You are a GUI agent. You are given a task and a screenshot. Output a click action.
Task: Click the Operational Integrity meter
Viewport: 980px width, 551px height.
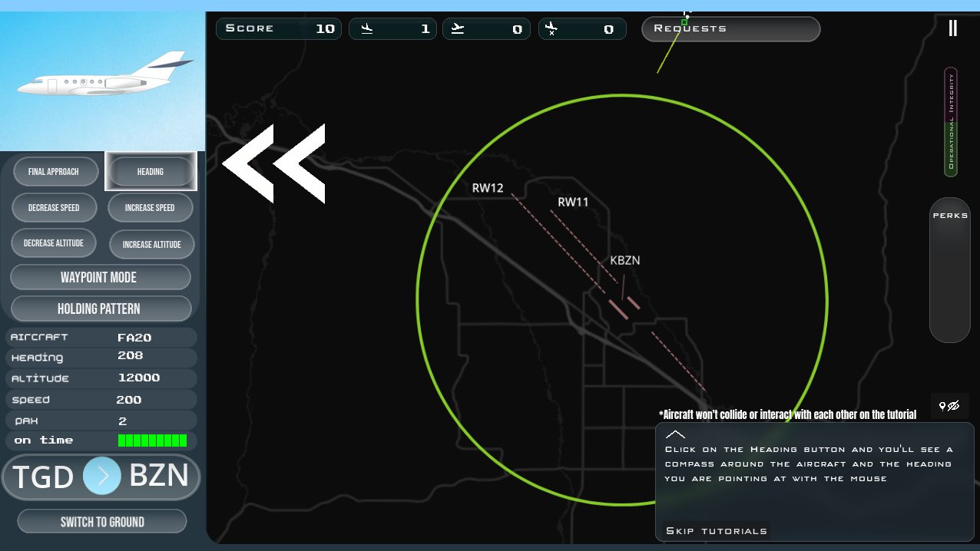point(951,122)
